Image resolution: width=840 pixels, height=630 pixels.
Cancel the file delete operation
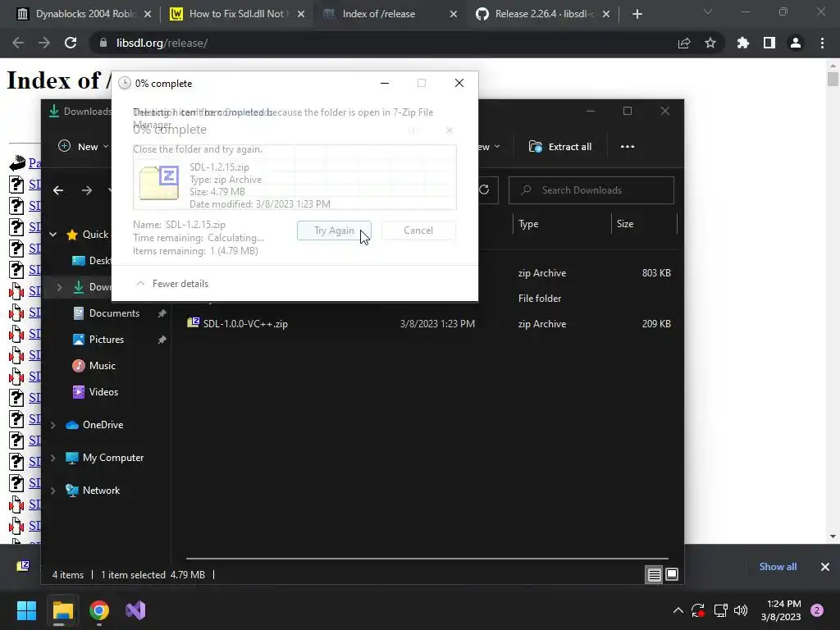pyautogui.click(x=418, y=231)
